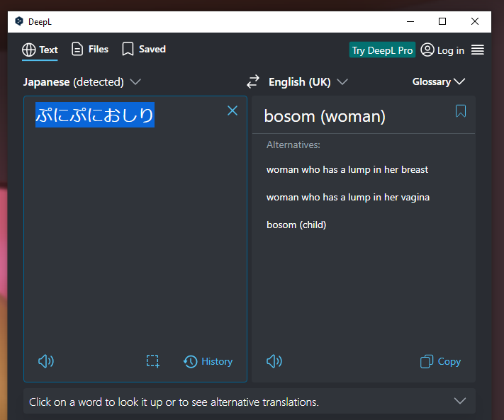This screenshot has height=420, width=504.
Task: Close the DeepL window
Action: coord(475,21)
